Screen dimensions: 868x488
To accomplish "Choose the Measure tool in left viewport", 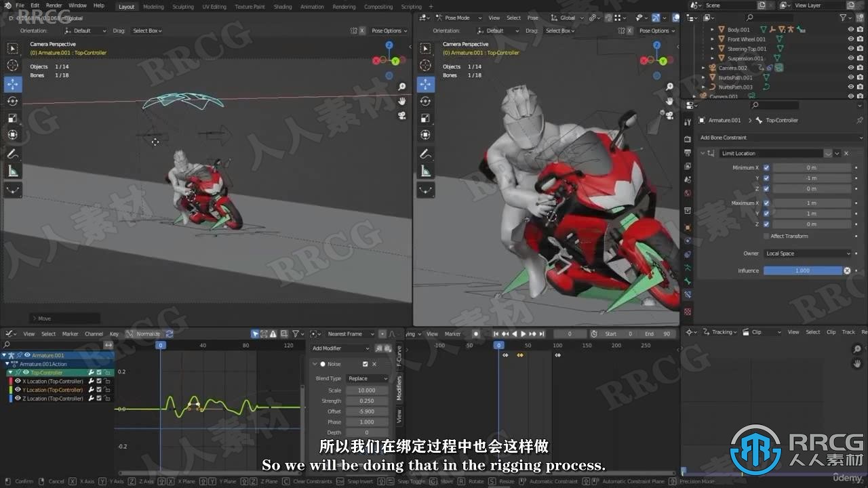I will [13, 171].
